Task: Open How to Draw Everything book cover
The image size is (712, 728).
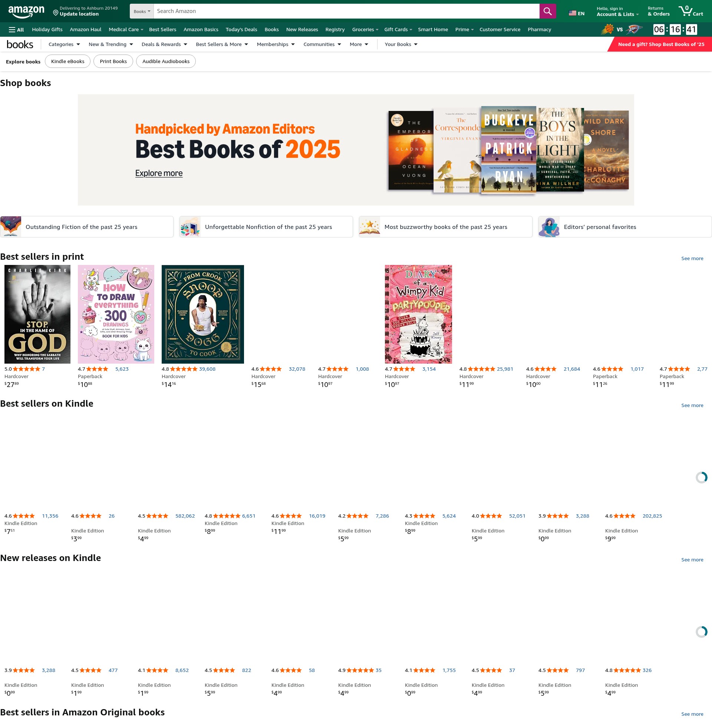Action: [116, 314]
